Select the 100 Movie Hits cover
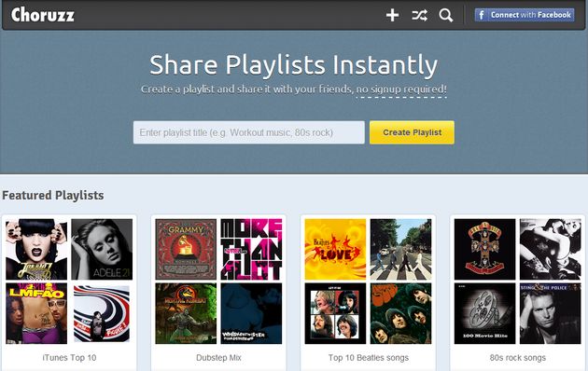The width and height of the screenshot is (588, 371). coord(485,313)
